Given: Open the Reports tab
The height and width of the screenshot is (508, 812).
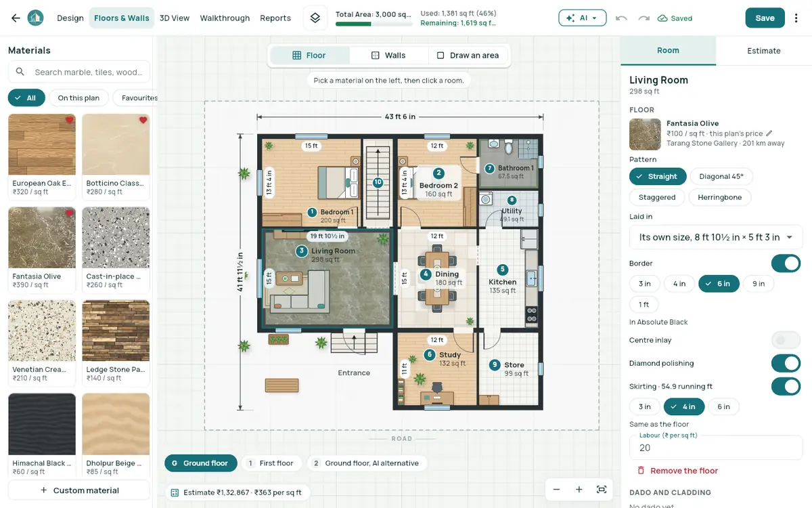Looking at the screenshot, I should pos(275,18).
